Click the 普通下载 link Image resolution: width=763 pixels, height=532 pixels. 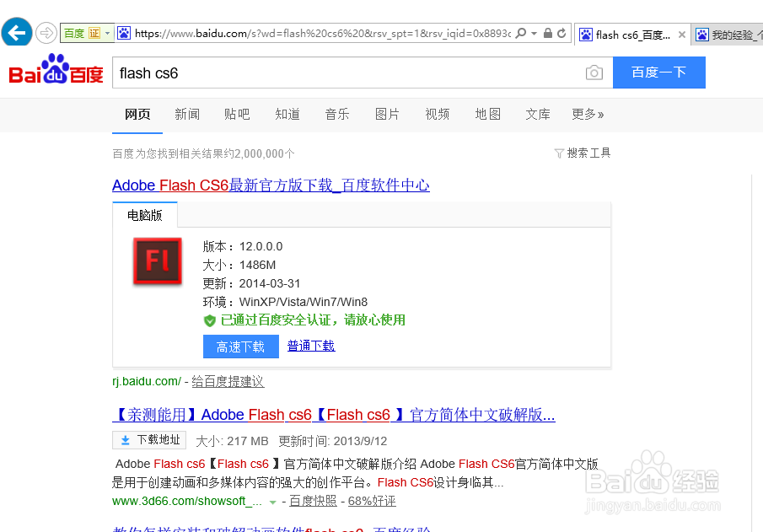pos(311,346)
